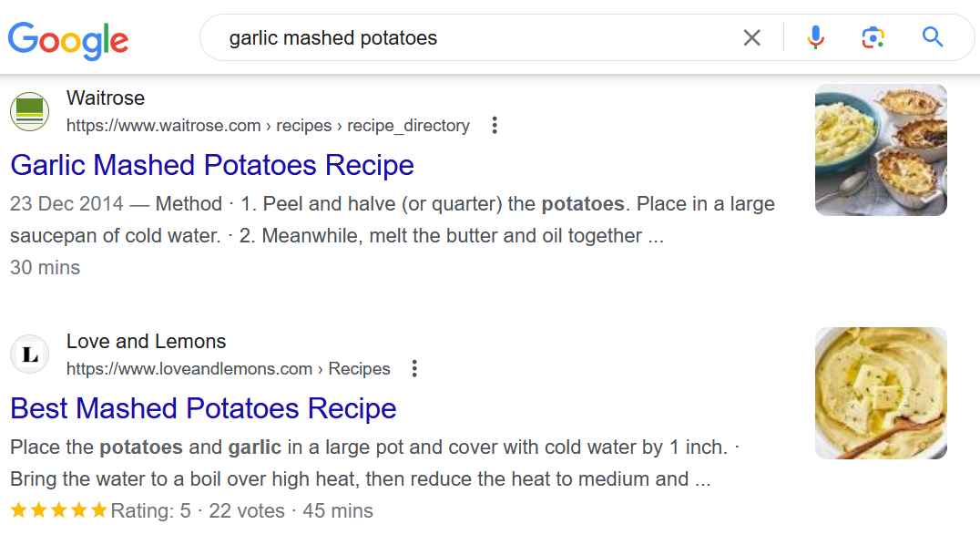Clear the search query with the X
This screenshot has width=980, height=545.
752,37
